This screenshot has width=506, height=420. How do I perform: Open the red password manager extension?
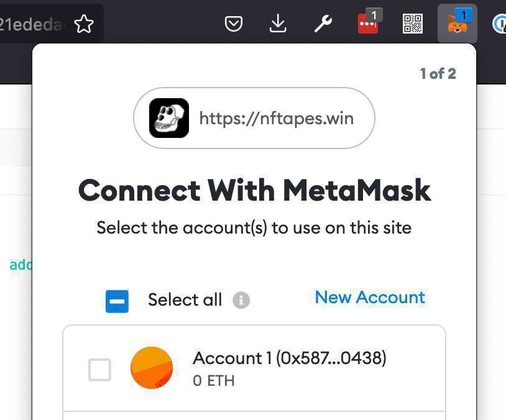[368, 24]
